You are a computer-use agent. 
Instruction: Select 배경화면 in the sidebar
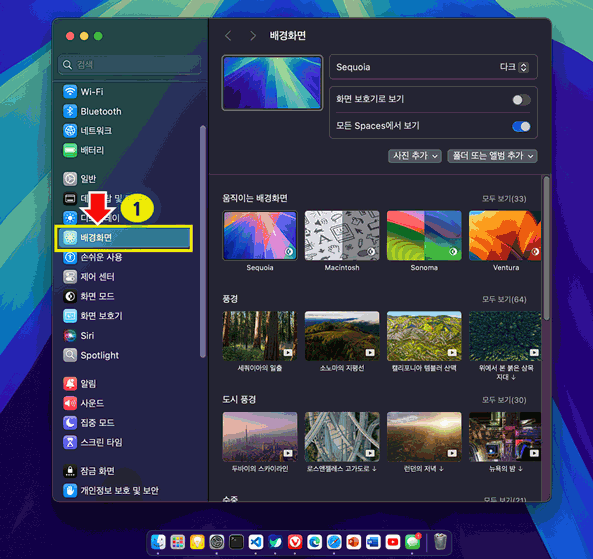124,238
